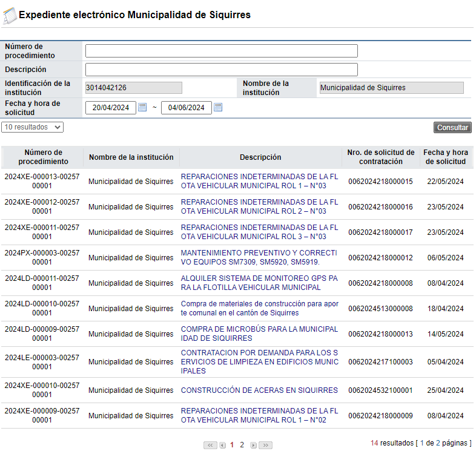Click the Nombre de la institución column header

click(x=131, y=157)
